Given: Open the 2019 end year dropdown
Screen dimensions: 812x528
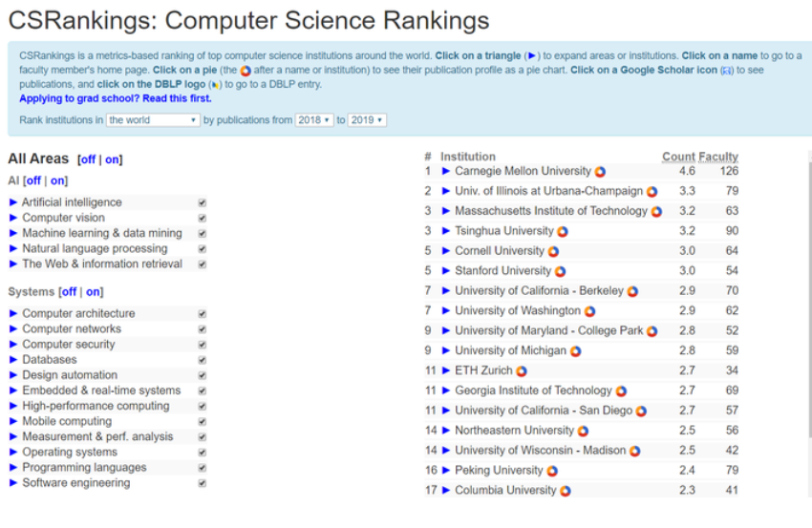Looking at the screenshot, I should click(367, 120).
